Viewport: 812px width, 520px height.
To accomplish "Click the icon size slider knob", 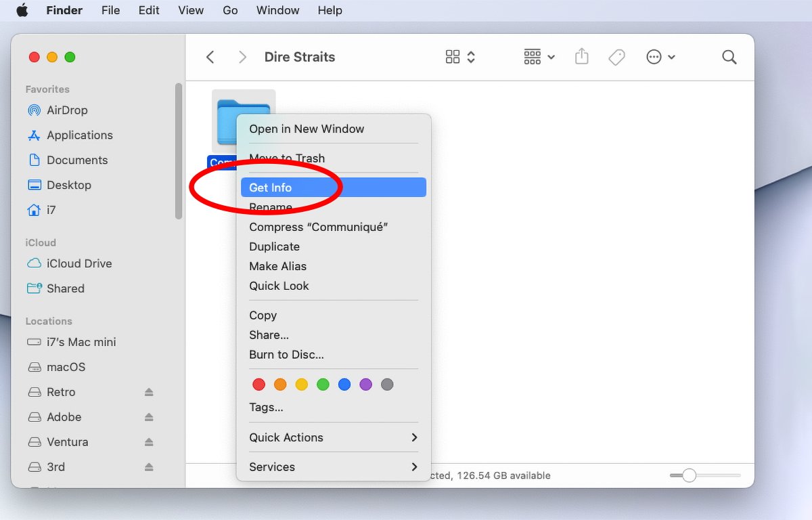I will pyautogui.click(x=689, y=476).
